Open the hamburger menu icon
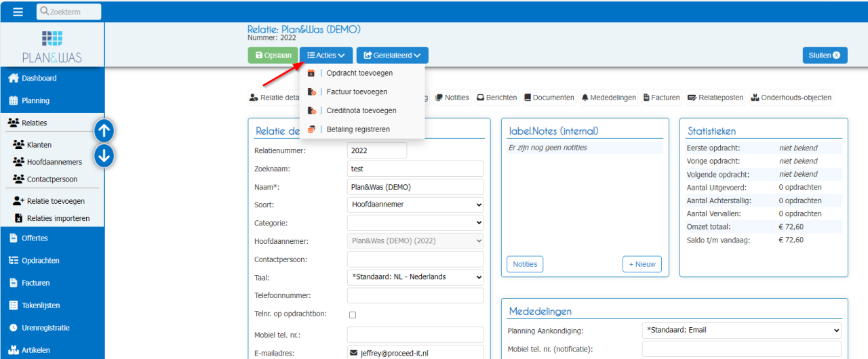 (x=18, y=12)
